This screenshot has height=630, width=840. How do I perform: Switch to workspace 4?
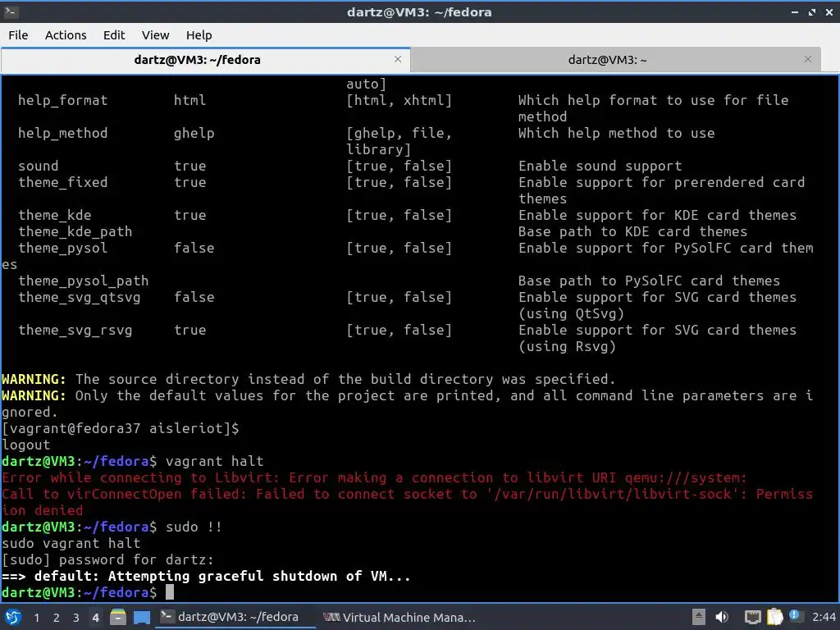coord(95,618)
